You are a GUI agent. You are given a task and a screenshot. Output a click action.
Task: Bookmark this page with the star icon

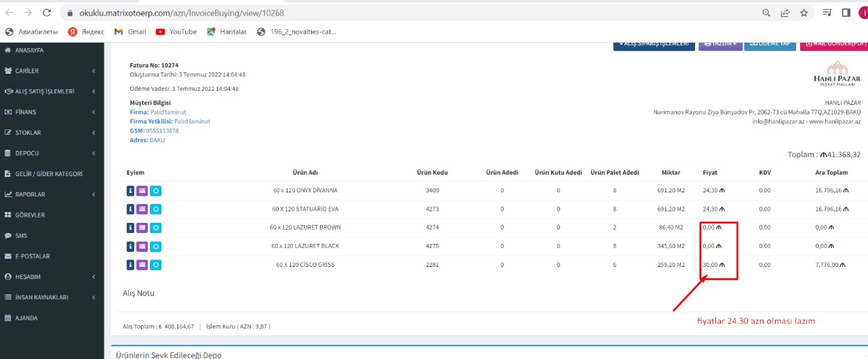point(804,13)
